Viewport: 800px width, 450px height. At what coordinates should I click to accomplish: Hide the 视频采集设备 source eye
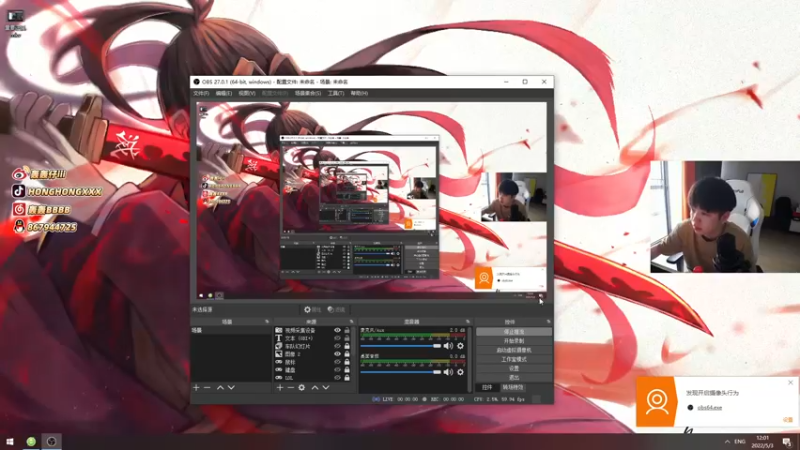coord(337,331)
